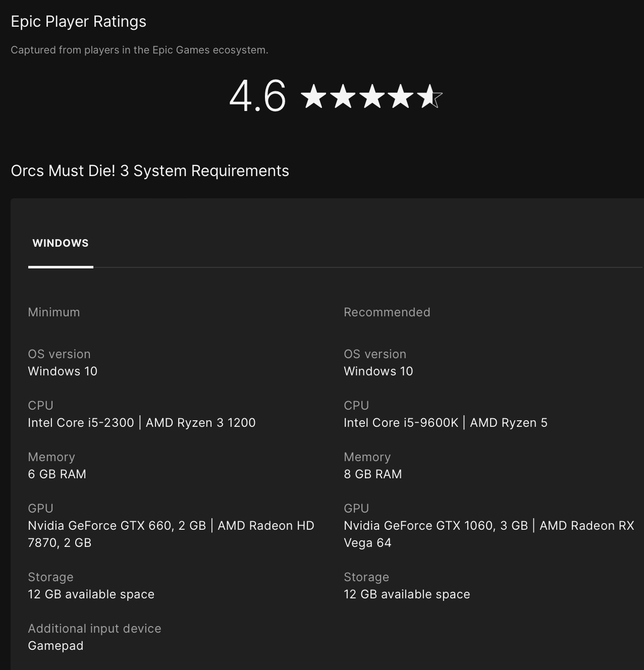Click the recommended CPU text Intel Core i5-9600K
This screenshot has width=644, height=670.
pyautogui.click(x=401, y=423)
